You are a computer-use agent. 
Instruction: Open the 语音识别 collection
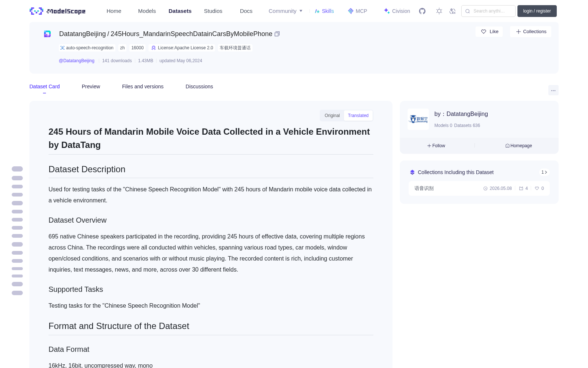tap(479, 188)
